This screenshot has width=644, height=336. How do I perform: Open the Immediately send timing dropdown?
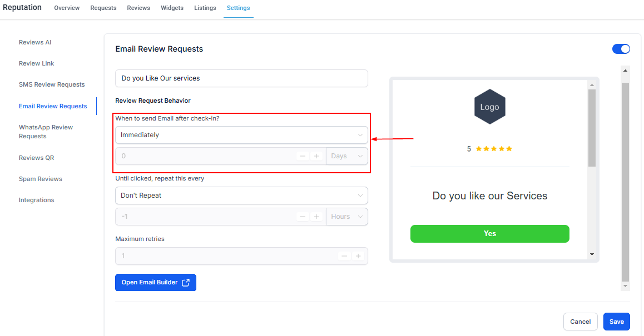tap(241, 135)
